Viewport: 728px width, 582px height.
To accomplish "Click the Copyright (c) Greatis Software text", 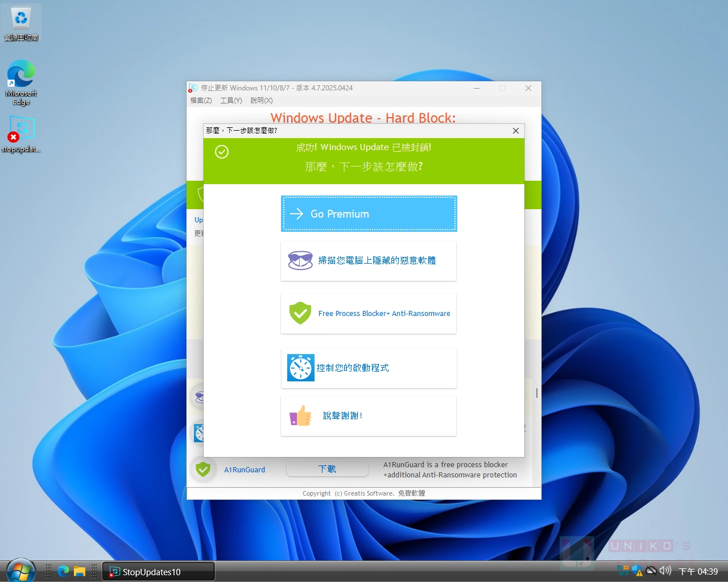I will [x=348, y=493].
